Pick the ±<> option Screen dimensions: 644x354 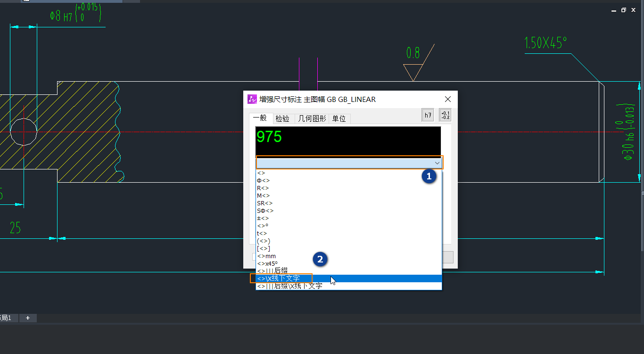pos(349,218)
